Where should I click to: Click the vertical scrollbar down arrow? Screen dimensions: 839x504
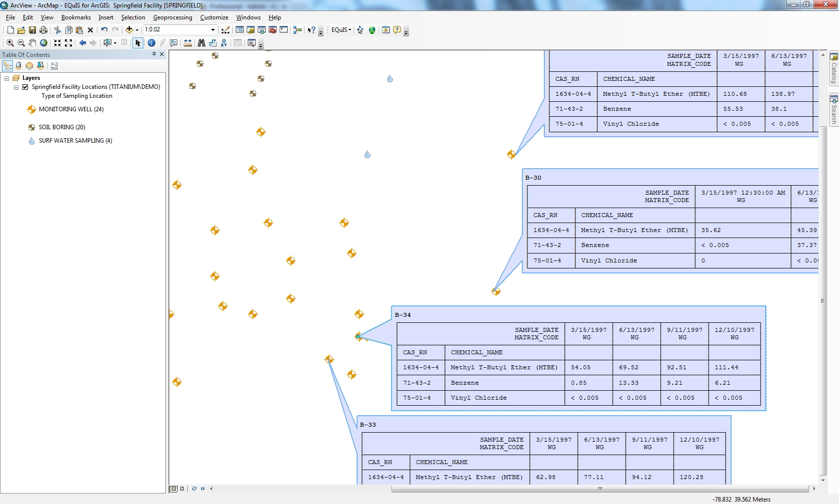tap(823, 480)
